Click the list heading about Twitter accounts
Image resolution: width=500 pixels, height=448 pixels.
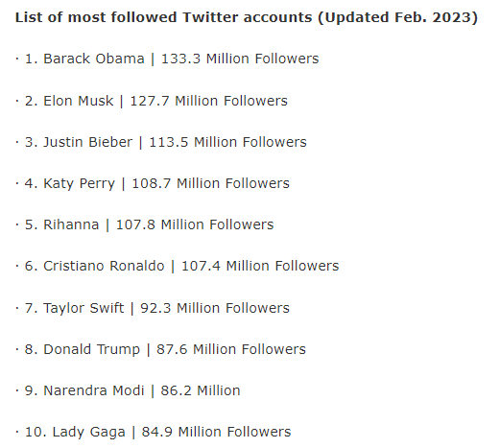[x=247, y=17]
